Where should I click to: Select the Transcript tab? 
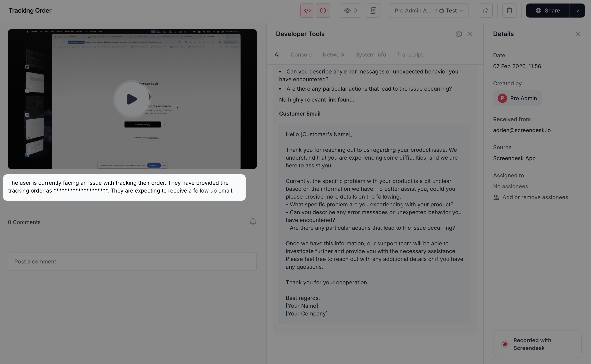(x=410, y=55)
